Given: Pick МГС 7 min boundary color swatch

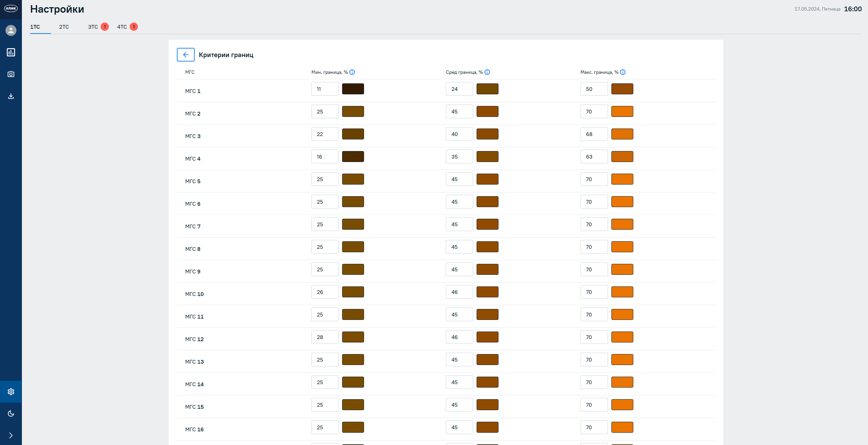Looking at the screenshot, I should (x=353, y=224).
